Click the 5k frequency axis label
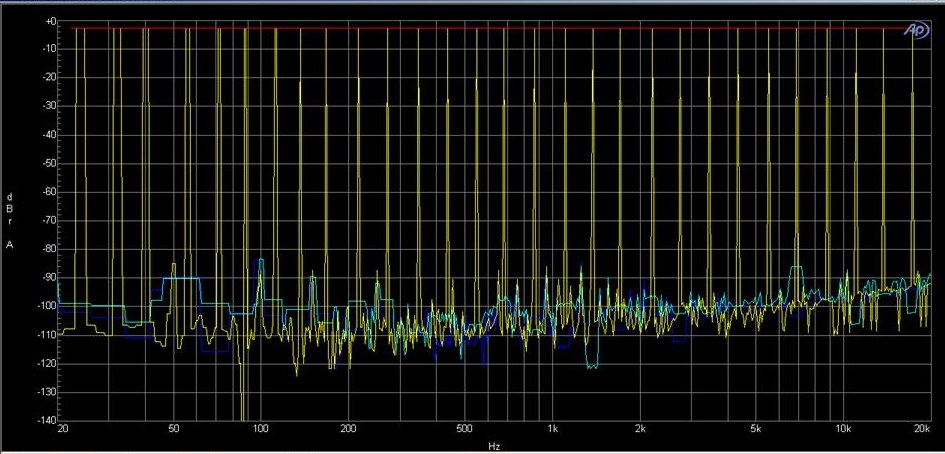The height and width of the screenshot is (454, 945). [x=756, y=429]
